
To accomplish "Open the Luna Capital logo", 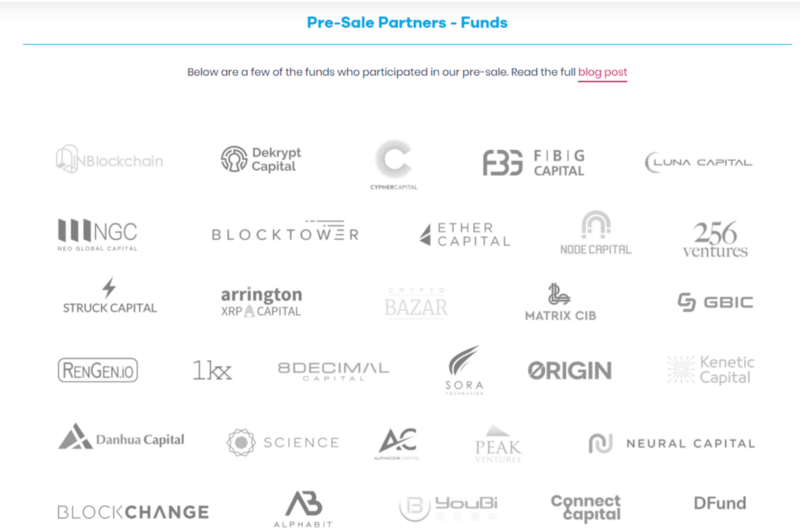I will [x=698, y=162].
